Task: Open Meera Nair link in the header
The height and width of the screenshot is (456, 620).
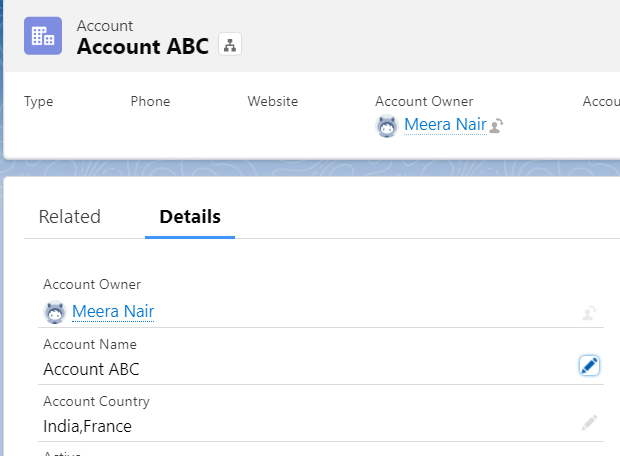Action: (444, 126)
